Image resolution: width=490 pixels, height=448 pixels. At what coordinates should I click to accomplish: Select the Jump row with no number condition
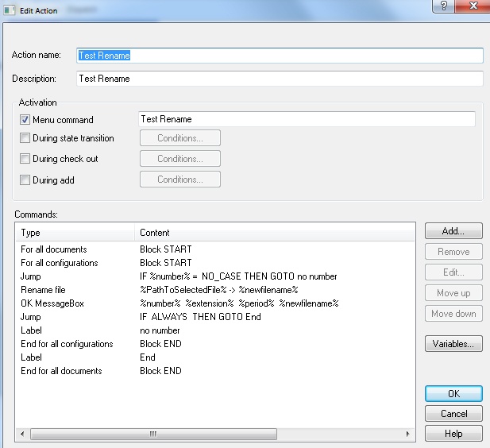click(x=215, y=276)
